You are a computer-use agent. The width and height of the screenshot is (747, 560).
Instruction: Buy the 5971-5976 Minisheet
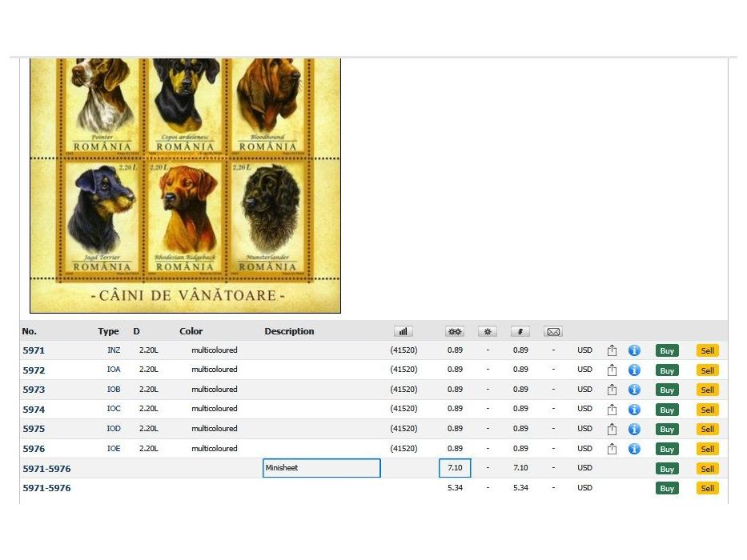(667, 469)
